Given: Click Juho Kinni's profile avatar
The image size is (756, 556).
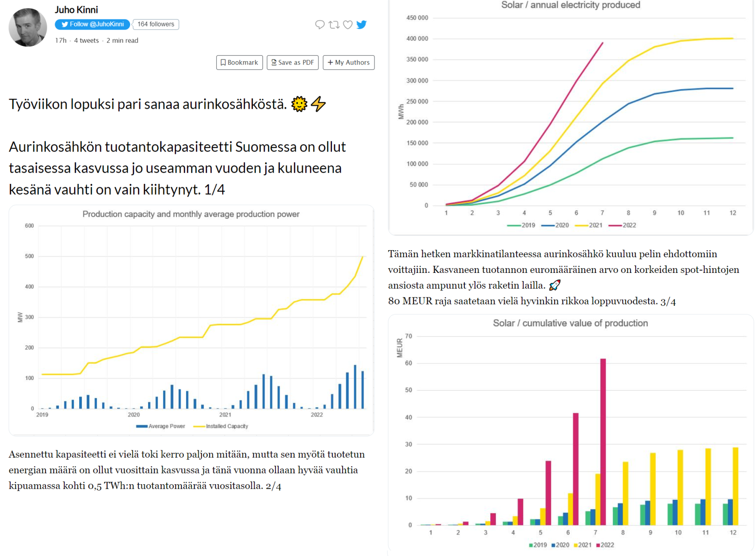Looking at the screenshot, I should pos(28,27).
